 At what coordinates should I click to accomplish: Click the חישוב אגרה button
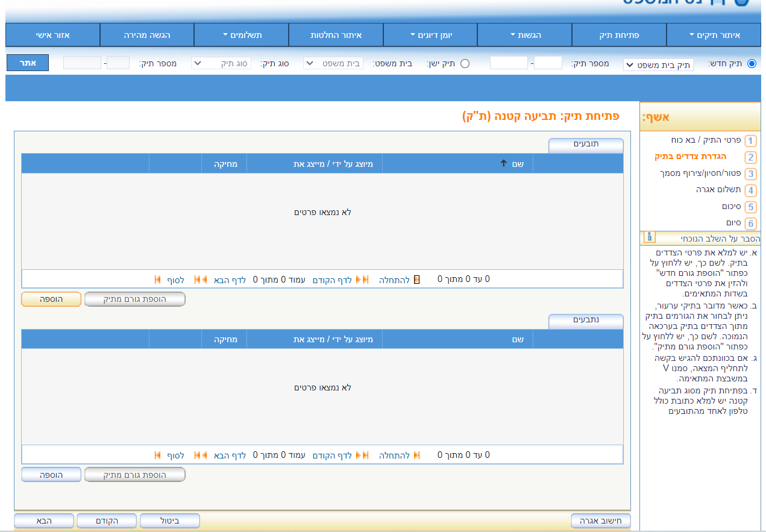click(600, 521)
